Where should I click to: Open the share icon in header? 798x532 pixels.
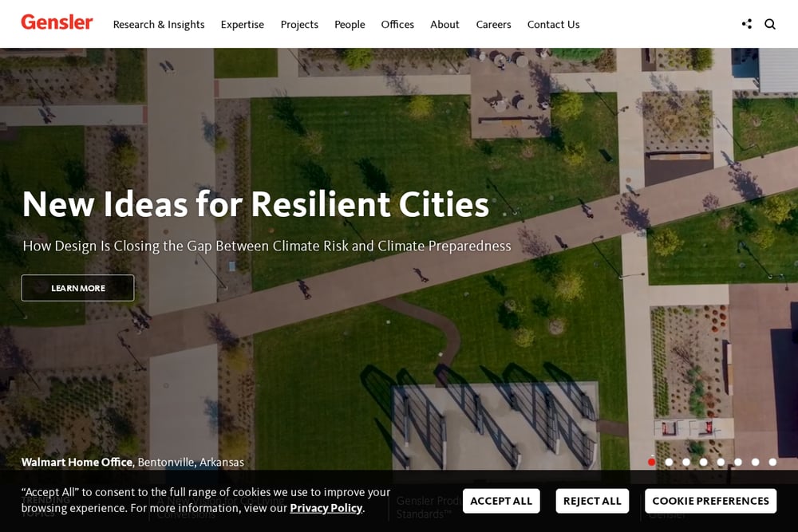click(747, 24)
